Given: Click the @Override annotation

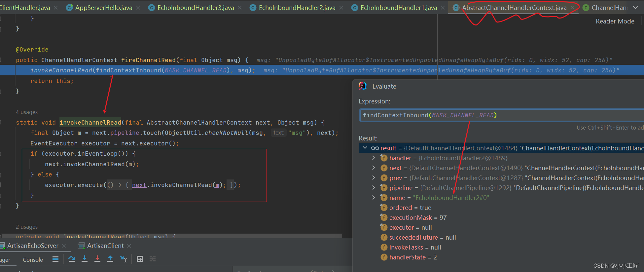Looking at the screenshot, I should pos(32,50).
